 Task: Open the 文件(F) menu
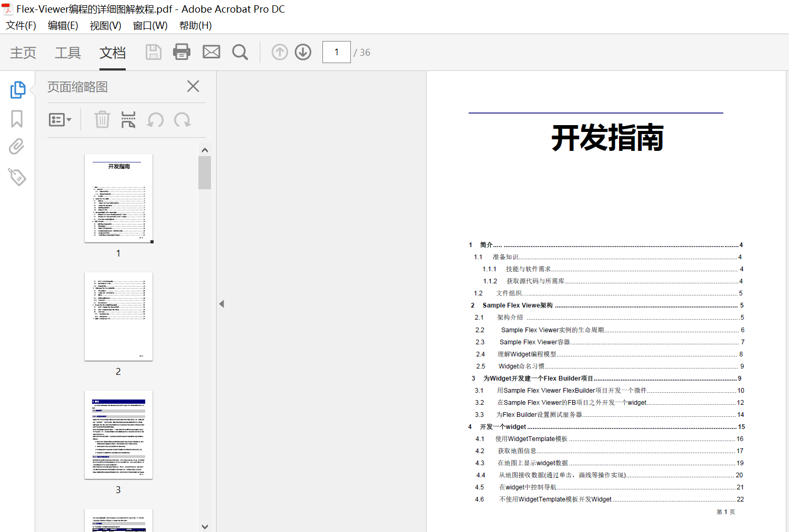[x=21, y=26]
